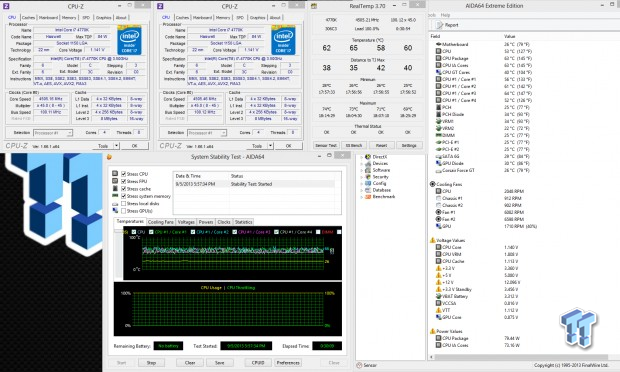Open the Tools dropdown arrow in right CPU-Z

pyautogui.click(x=270, y=146)
